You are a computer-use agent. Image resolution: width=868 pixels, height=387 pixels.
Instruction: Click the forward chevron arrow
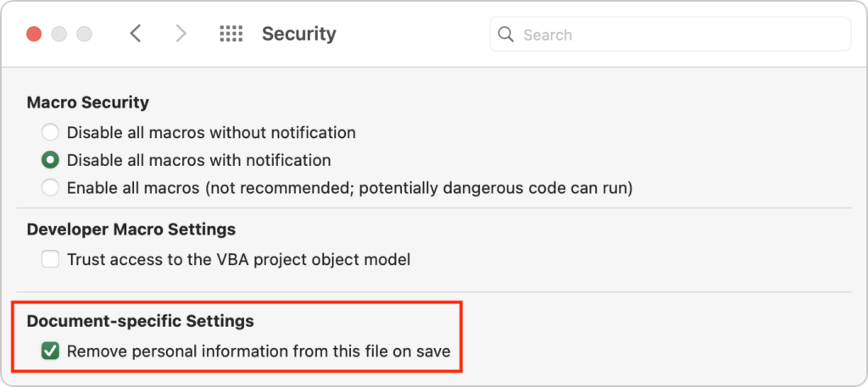(x=181, y=34)
